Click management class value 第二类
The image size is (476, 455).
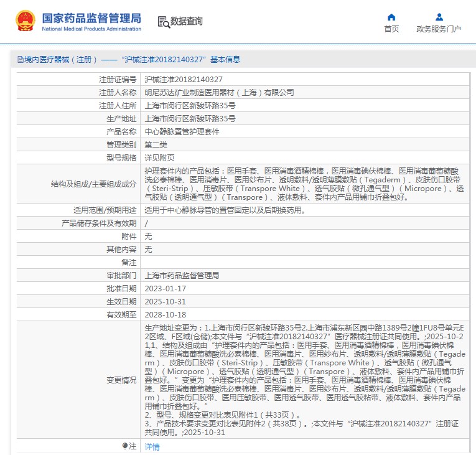pos(156,145)
